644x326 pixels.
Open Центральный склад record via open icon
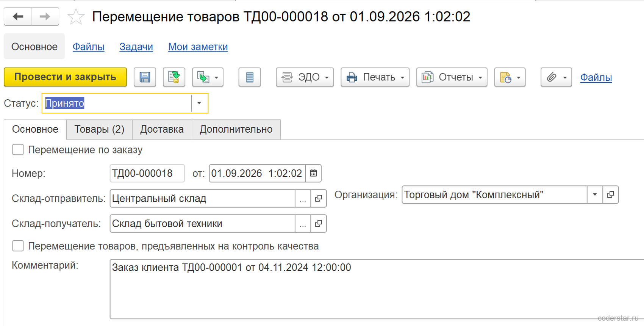pyautogui.click(x=319, y=198)
